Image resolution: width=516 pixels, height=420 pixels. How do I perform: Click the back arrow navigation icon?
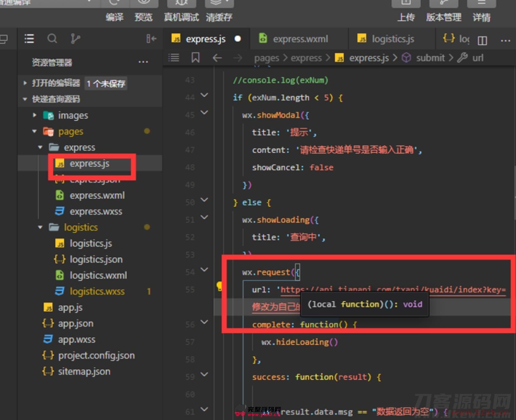[217, 58]
